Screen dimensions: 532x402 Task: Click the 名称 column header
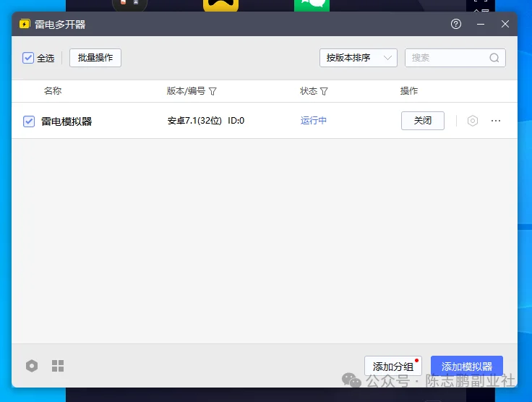pos(53,91)
